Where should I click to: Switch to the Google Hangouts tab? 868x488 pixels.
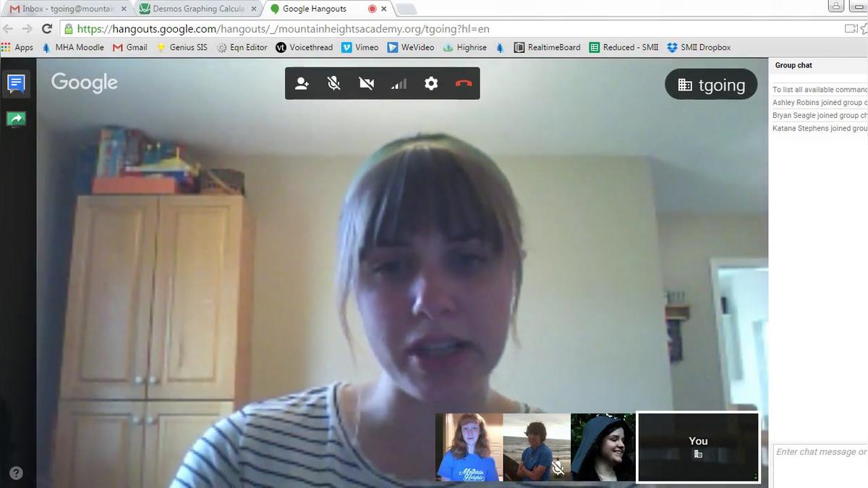(x=315, y=9)
